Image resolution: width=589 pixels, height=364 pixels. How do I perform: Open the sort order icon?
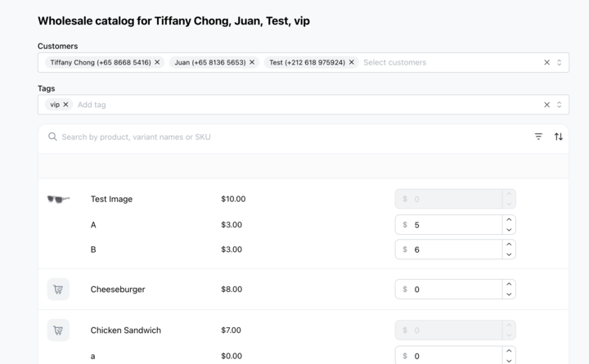(559, 137)
